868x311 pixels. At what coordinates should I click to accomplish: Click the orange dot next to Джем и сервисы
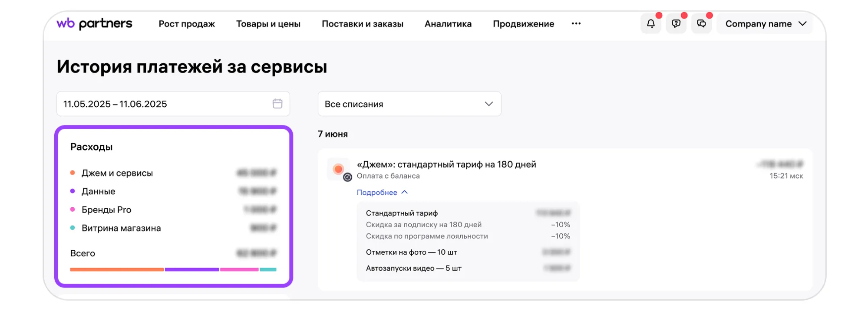coord(73,173)
